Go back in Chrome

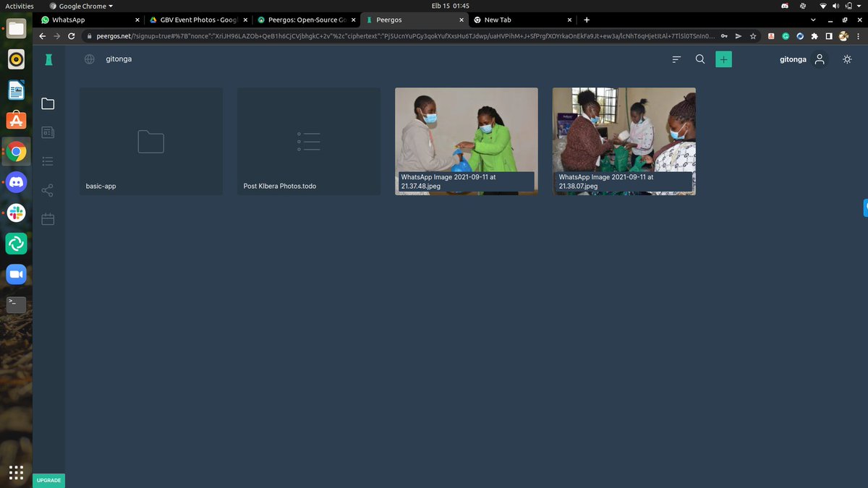(x=43, y=35)
